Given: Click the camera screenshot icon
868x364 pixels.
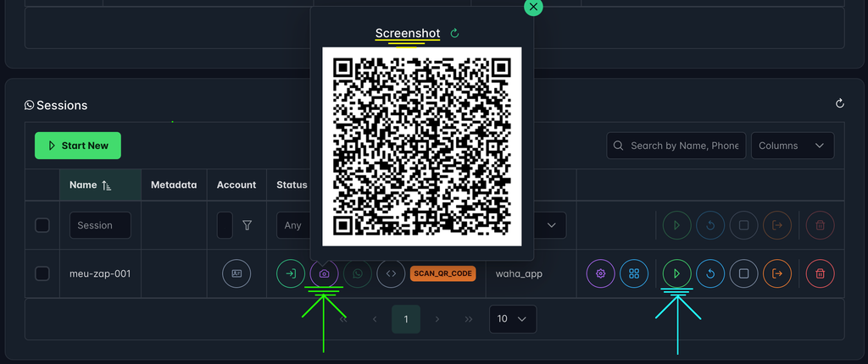Looking at the screenshot, I should pyautogui.click(x=325, y=273).
